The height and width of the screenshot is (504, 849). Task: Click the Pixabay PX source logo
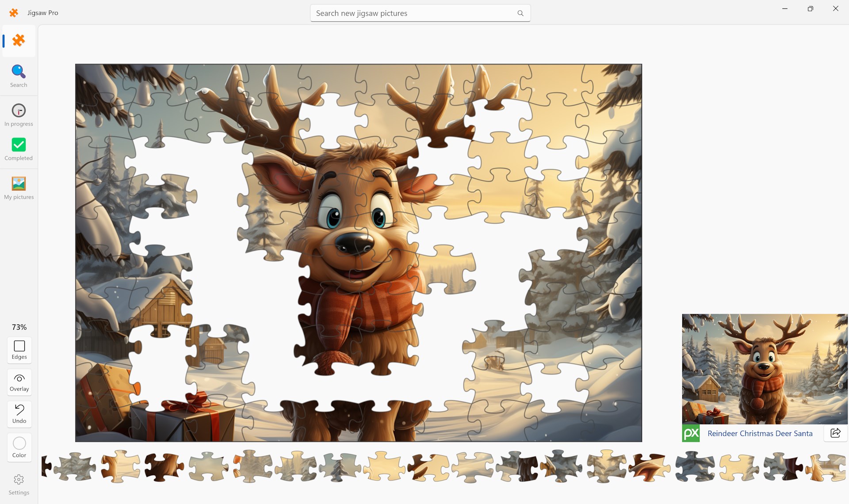coord(691,433)
